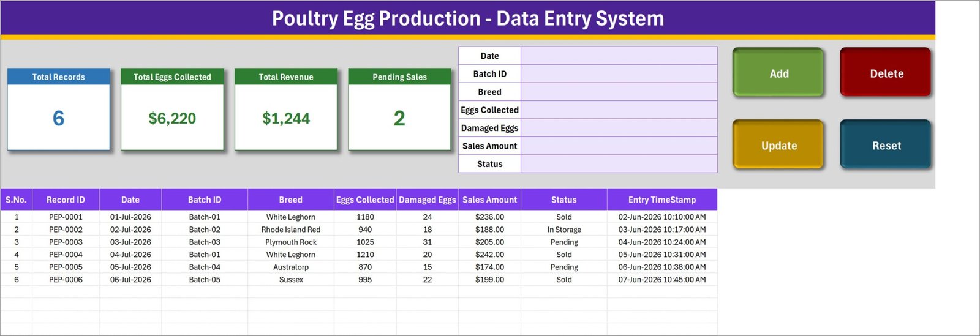Click the S.No. column header

(x=16, y=200)
